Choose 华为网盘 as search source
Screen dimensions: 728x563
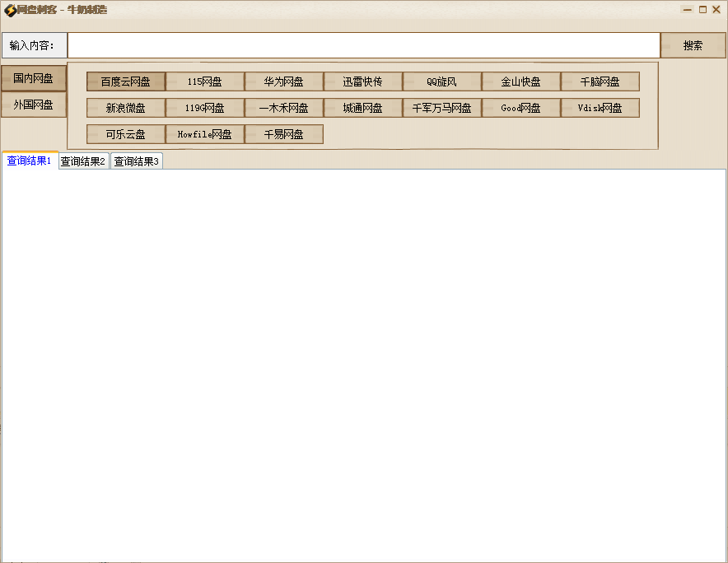(284, 81)
